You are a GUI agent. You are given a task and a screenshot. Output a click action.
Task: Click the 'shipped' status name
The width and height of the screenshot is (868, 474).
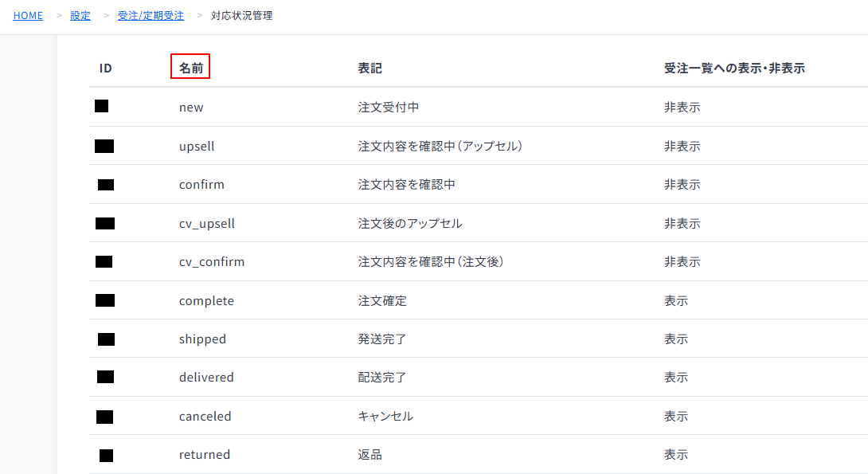[x=202, y=339]
